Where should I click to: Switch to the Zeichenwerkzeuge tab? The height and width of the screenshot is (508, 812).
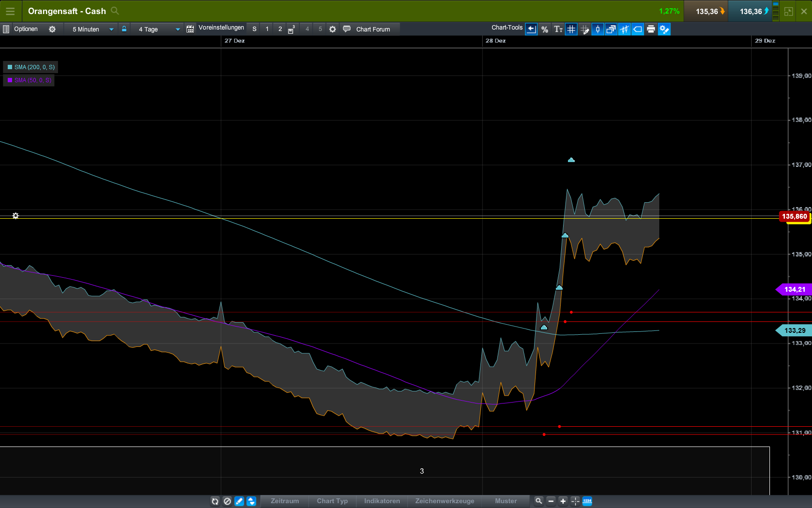[x=444, y=501]
